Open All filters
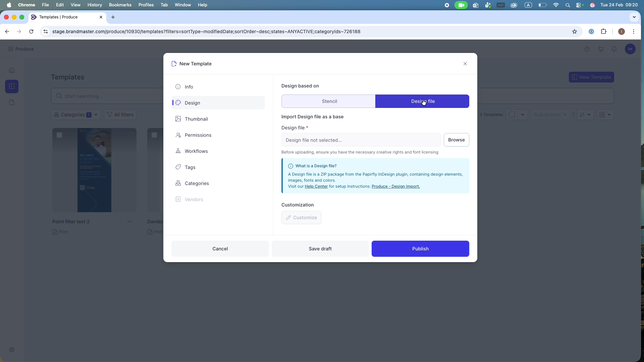The width and height of the screenshot is (644, 362). (x=120, y=115)
